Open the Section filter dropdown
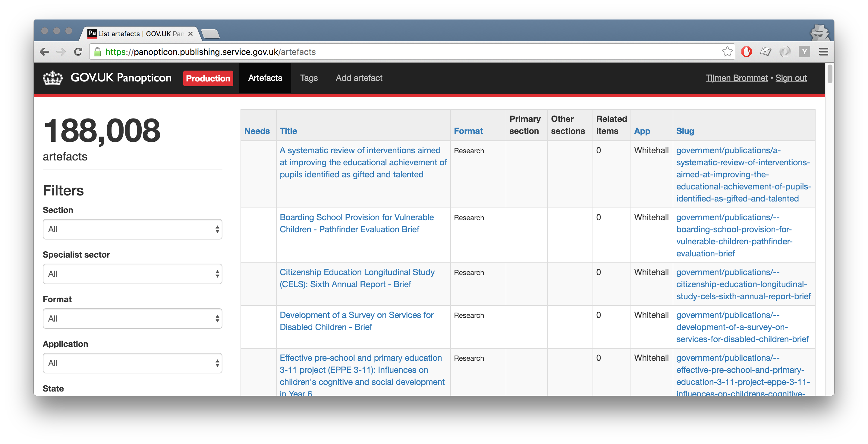 132,229
